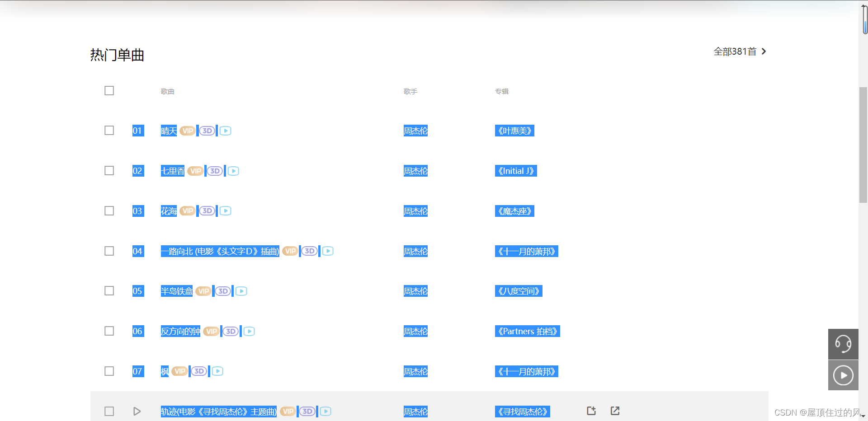The height and width of the screenshot is (421, 868).
Task: Click add-to-playlist icon in 轨迹 row
Action: click(591, 411)
